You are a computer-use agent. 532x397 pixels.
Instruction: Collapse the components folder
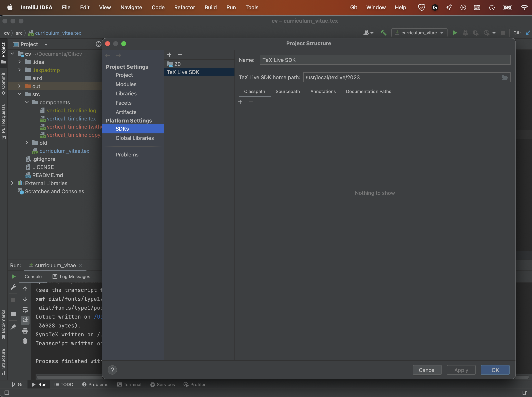[27, 102]
